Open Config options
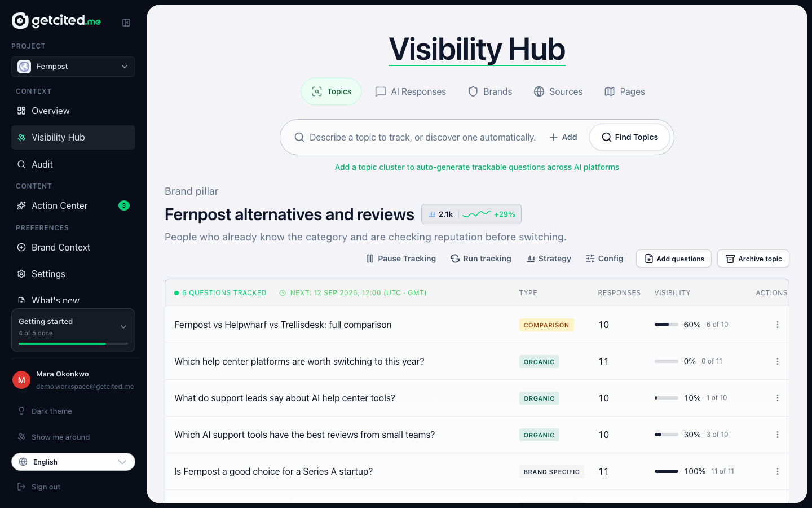This screenshot has height=508, width=812. click(604, 259)
